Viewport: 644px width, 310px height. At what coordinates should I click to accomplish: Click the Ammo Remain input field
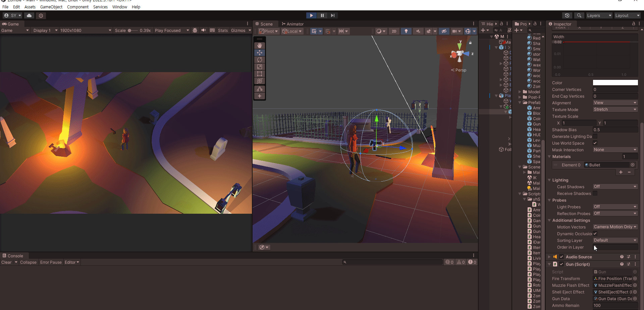coord(615,306)
